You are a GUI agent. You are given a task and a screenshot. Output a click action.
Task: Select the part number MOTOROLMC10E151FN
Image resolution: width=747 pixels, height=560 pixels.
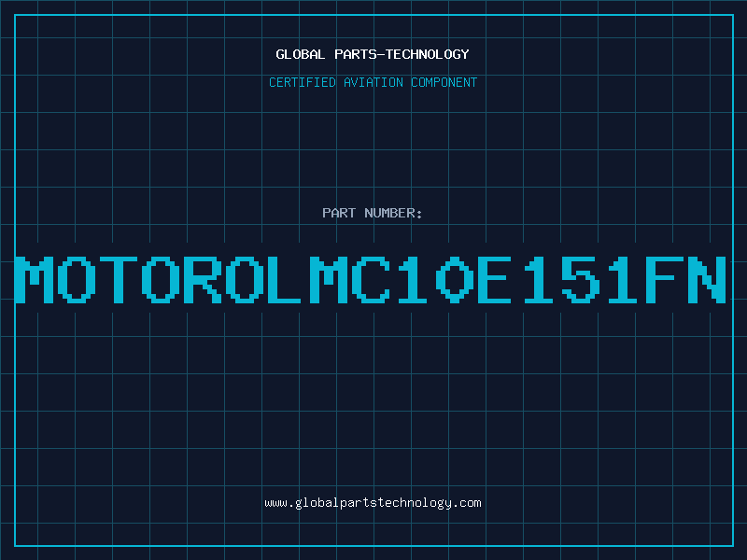pyautogui.click(x=371, y=279)
